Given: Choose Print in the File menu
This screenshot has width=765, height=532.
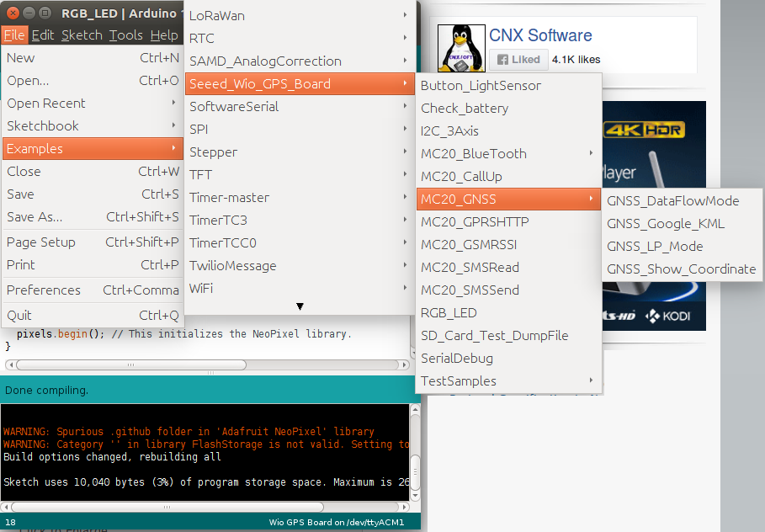Looking at the screenshot, I should point(93,265).
